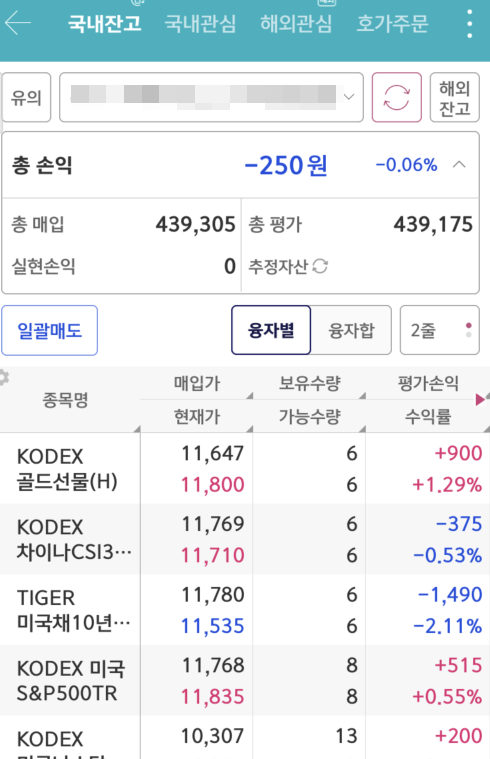This screenshot has height=759, width=490.
Task: Open the account selection dropdown
Action: [x=211, y=97]
